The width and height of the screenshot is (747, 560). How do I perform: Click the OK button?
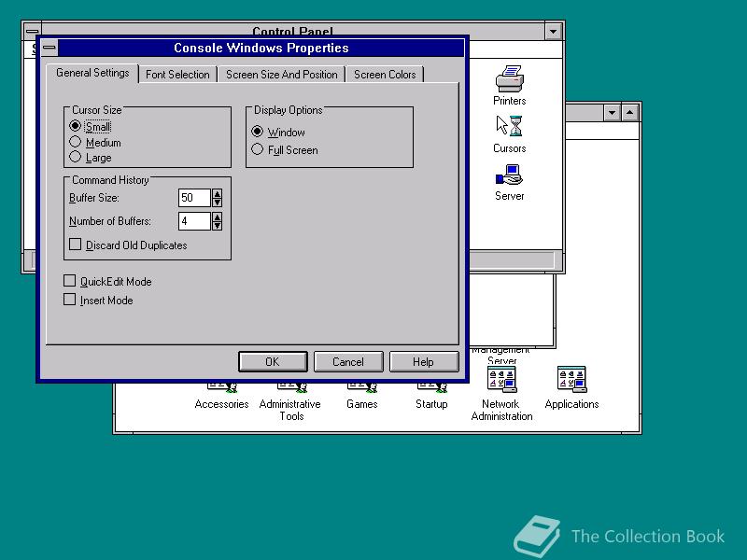tap(273, 362)
